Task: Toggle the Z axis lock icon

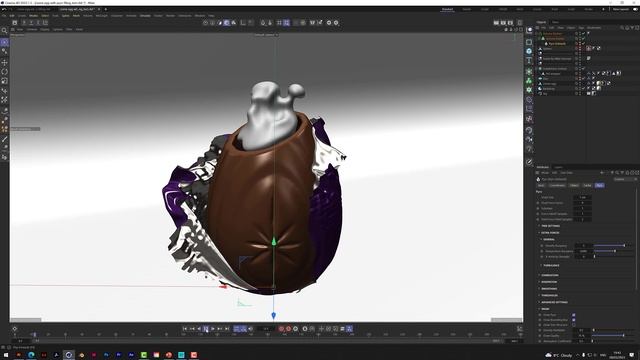Action: [x=38, y=23]
